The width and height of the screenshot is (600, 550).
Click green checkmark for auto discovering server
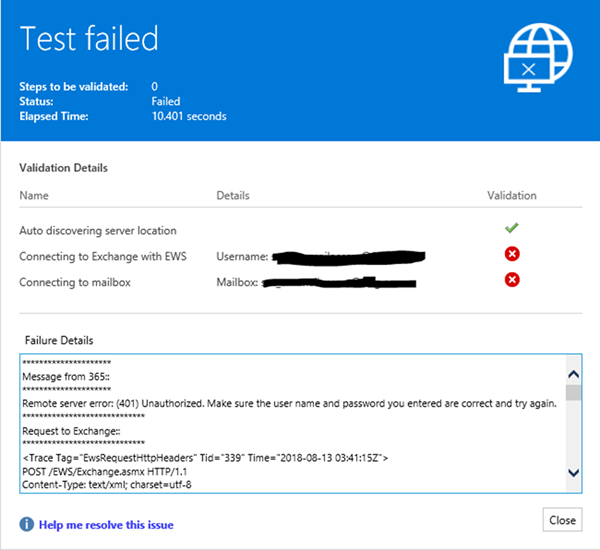[512, 229]
